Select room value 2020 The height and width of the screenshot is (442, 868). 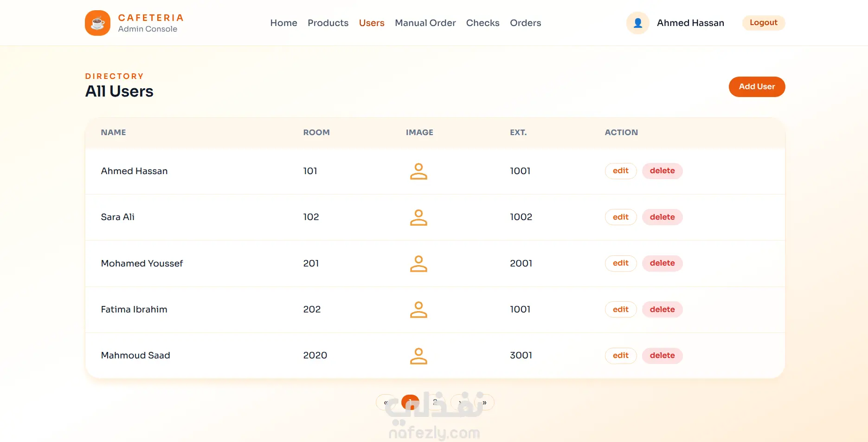coord(315,355)
